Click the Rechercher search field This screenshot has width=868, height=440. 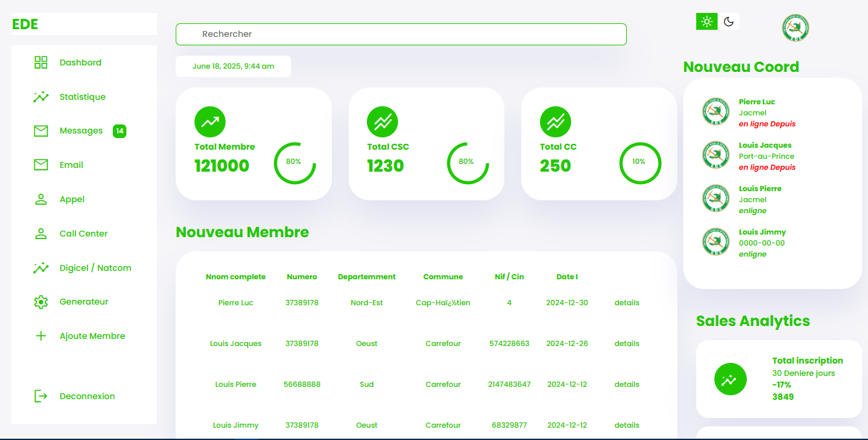[x=401, y=34]
